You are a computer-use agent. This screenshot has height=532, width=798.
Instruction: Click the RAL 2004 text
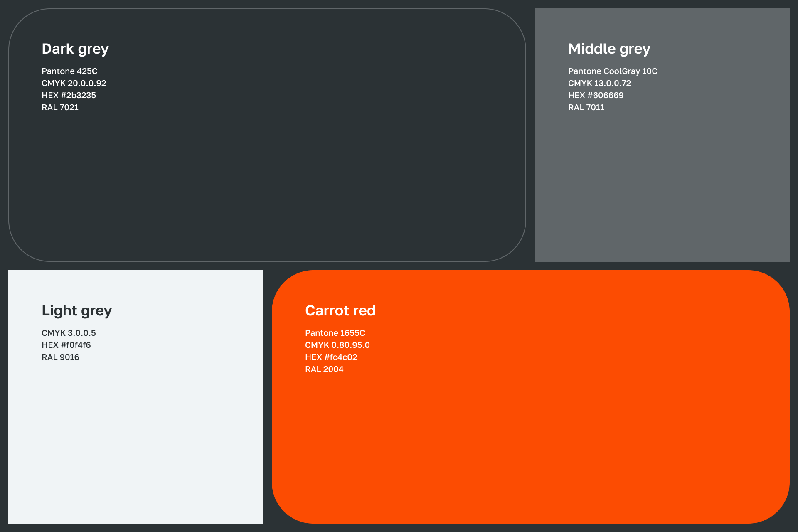tap(324, 369)
